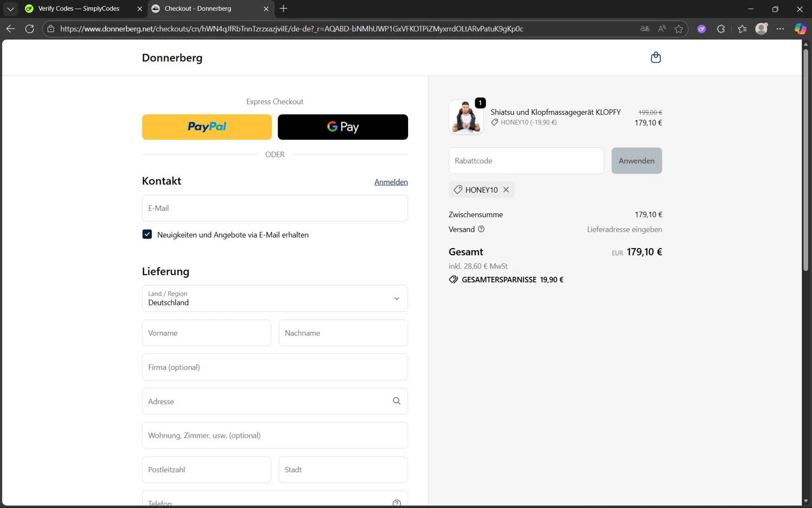Open the browser profile avatar

[x=762, y=29]
